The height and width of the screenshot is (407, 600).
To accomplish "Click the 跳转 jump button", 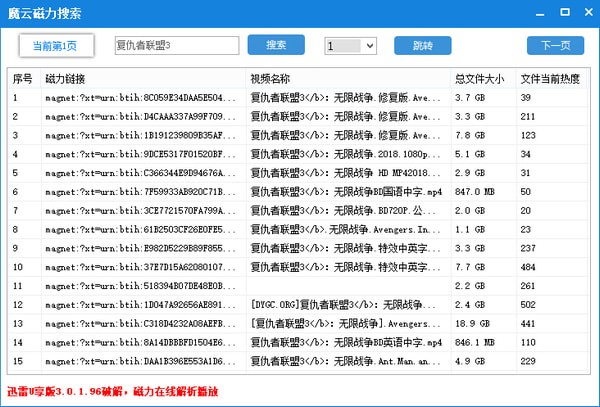I will [x=422, y=46].
